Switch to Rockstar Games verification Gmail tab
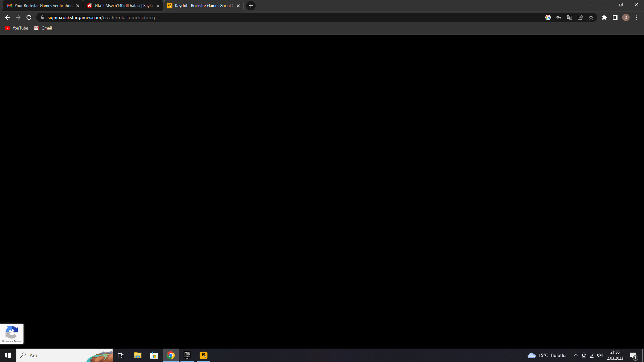The height and width of the screenshot is (362, 644). [43, 6]
